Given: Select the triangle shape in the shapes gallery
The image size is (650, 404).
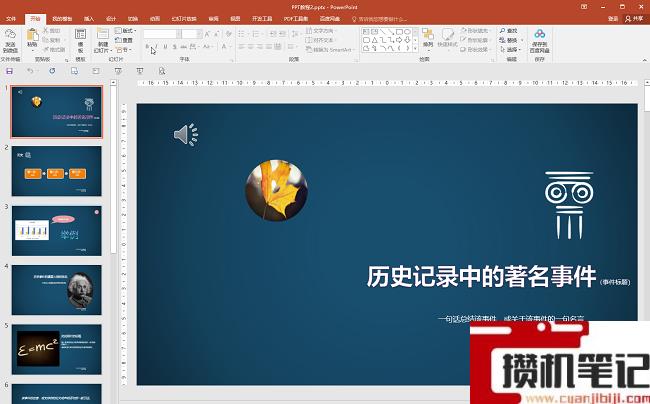Looking at the screenshot, I should [374, 40].
